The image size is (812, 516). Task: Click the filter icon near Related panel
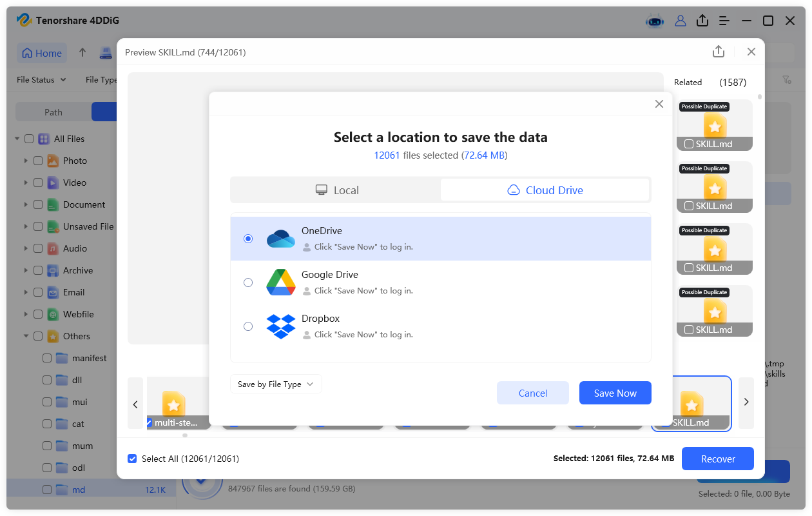tap(787, 80)
